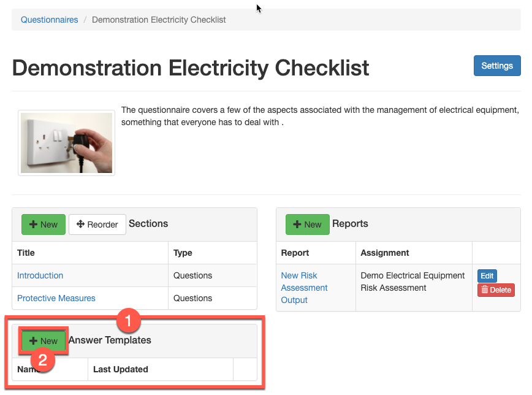This screenshot has width=532, height=395.
Task: Click the electrical socket thumbnail image
Action: pos(66,143)
